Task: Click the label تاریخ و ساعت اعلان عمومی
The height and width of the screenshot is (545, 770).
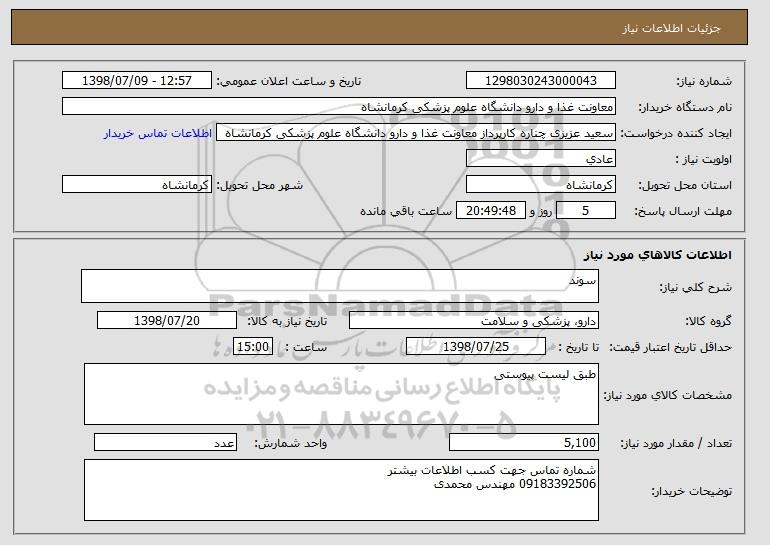Action: coord(289,82)
